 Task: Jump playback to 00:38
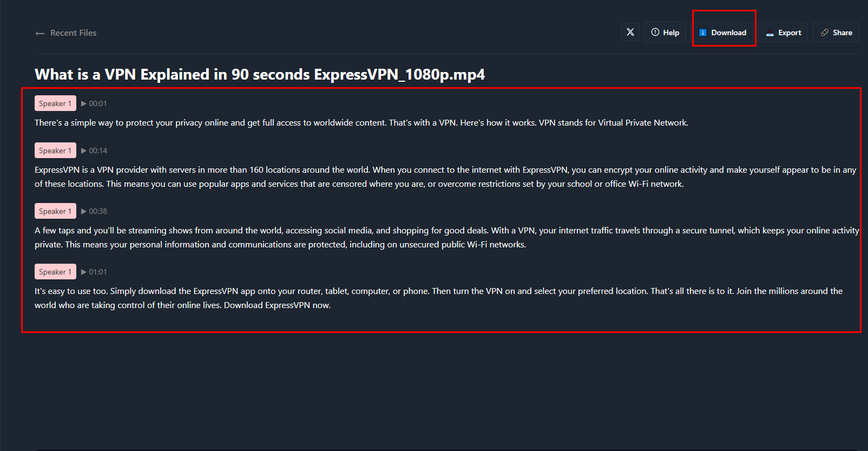pos(94,211)
